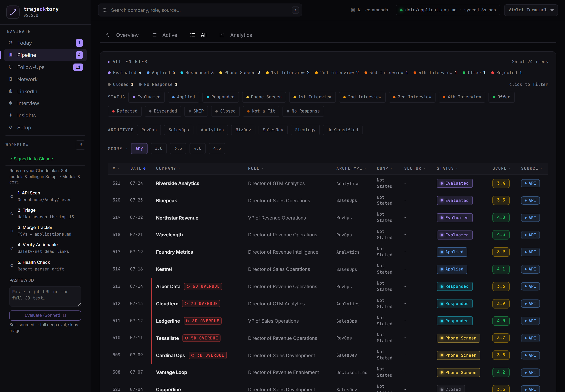Open the Violet Terminal theme dropdown
This screenshot has width=565, height=392.
tap(531, 10)
